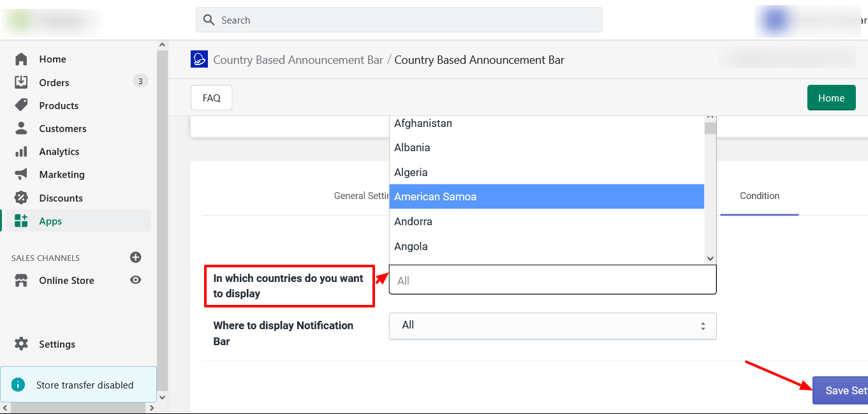Open 'Where to display Notification Bar' dropdown
Image resolution: width=868 pixels, height=414 pixels.
coord(552,326)
